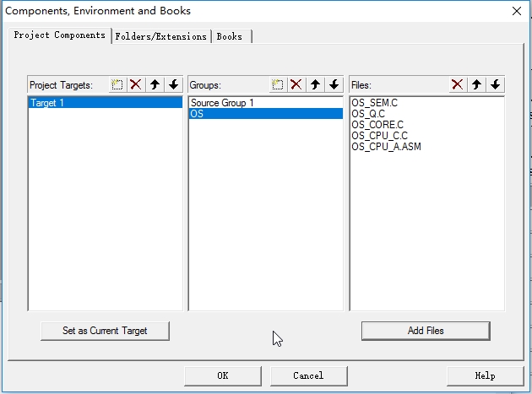Move file down in Files list

(495, 84)
